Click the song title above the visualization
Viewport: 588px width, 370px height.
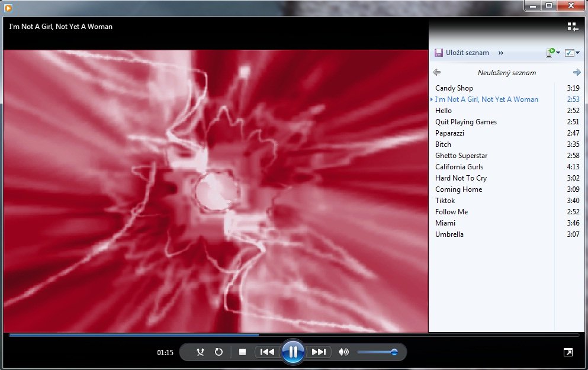(61, 27)
